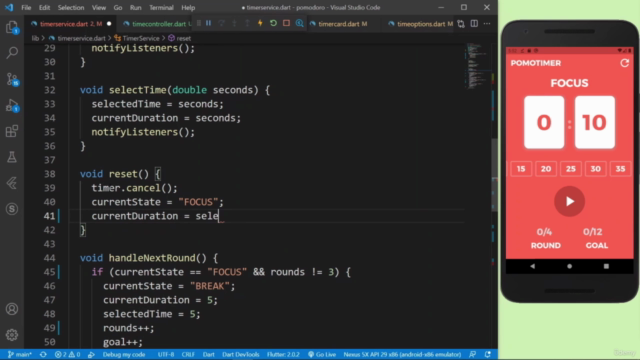Tap the seconds card showing 10
640x360 pixels.
595,122
